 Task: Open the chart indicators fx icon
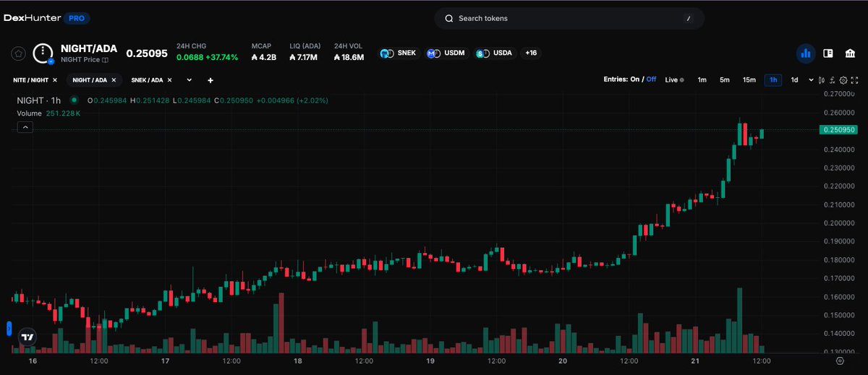(833, 80)
